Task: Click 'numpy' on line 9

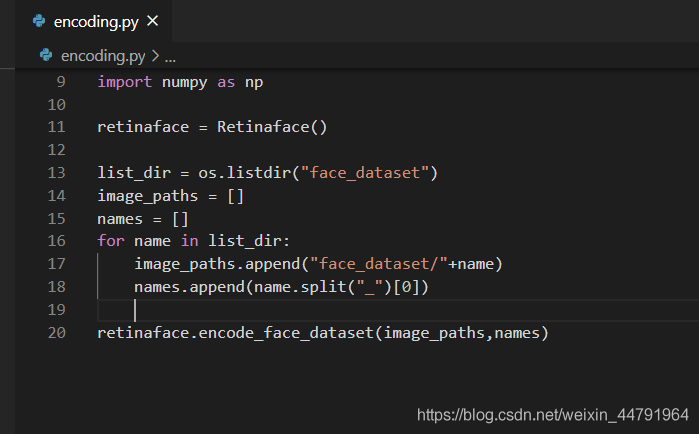Action: [x=185, y=82]
